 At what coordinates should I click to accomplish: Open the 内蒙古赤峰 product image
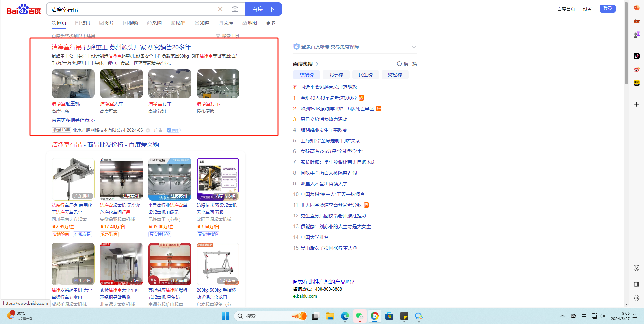pyautogui.click(x=218, y=179)
